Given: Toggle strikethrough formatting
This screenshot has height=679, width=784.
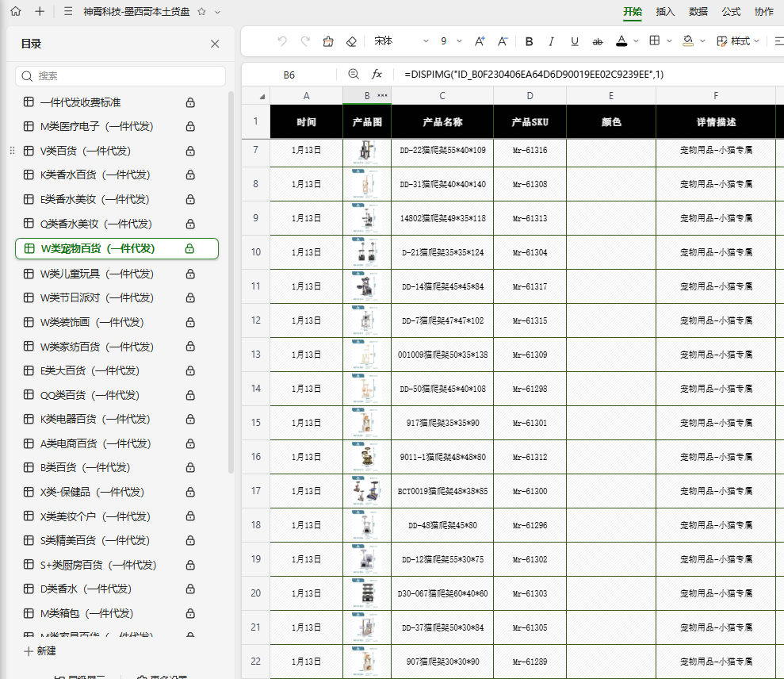Looking at the screenshot, I should (x=598, y=41).
